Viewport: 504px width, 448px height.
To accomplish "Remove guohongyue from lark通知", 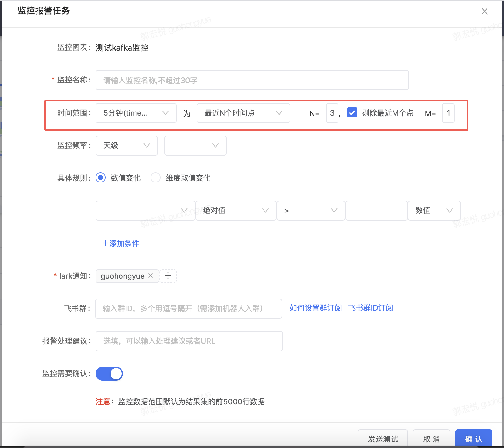I will point(151,276).
